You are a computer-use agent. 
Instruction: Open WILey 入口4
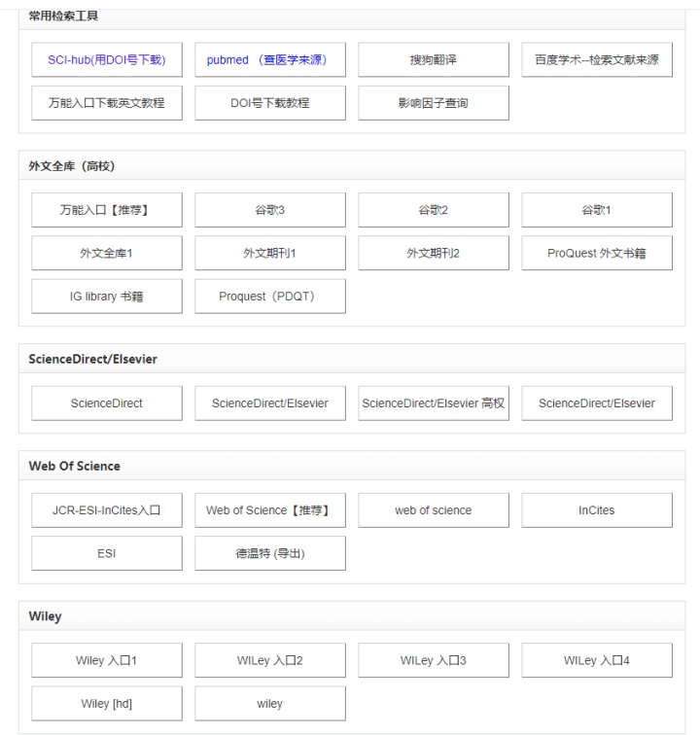click(x=597, y=660)
